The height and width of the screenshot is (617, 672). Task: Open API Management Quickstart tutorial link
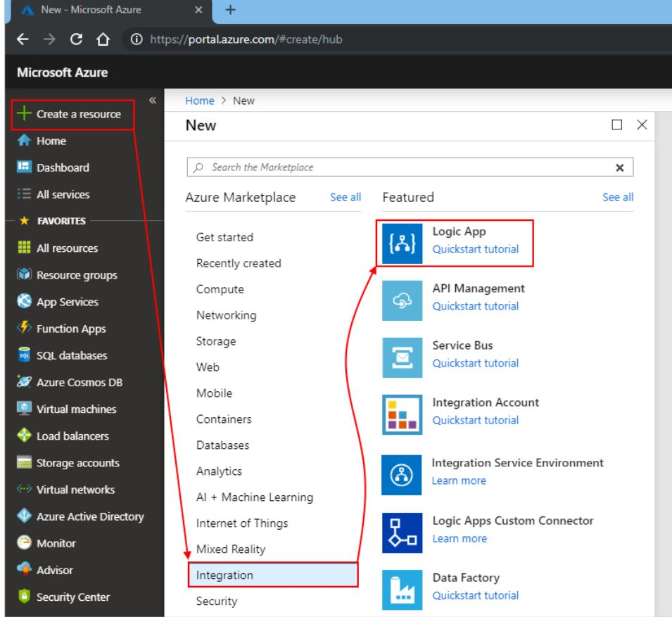[475, 306]
